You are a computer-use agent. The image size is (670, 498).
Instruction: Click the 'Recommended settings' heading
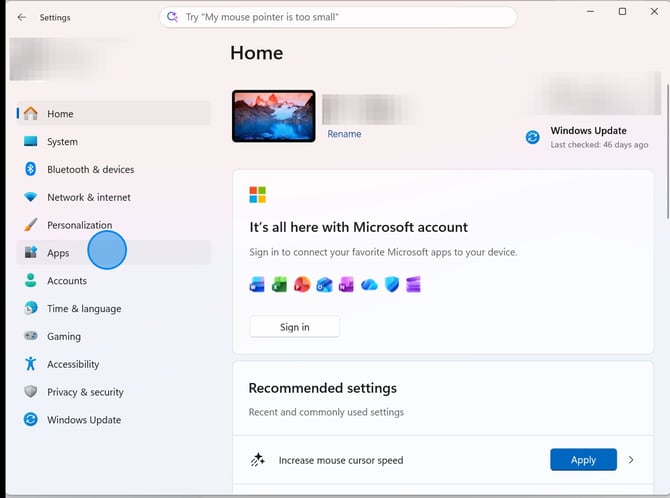point(323,388)
